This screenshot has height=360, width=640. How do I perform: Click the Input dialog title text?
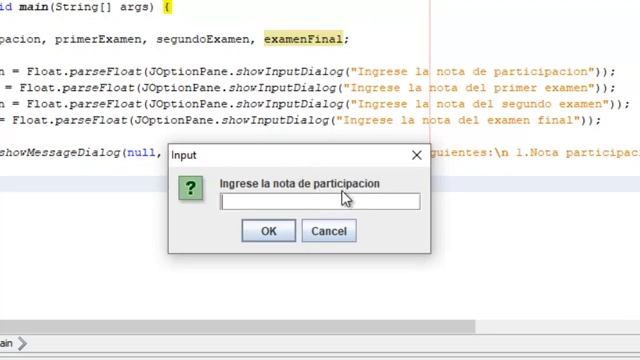(x=184, y=155)
